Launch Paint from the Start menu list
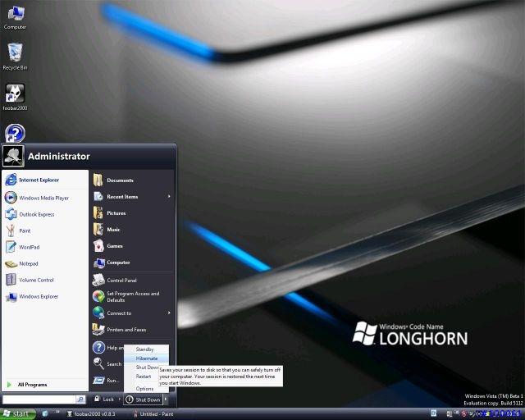This screenshot has height=420, width=525. (45, 231)
